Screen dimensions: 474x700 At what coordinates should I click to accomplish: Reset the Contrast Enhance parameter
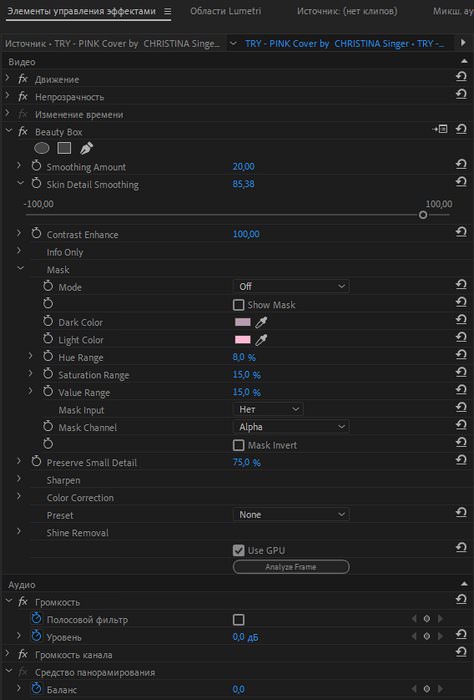coord(461,232)
